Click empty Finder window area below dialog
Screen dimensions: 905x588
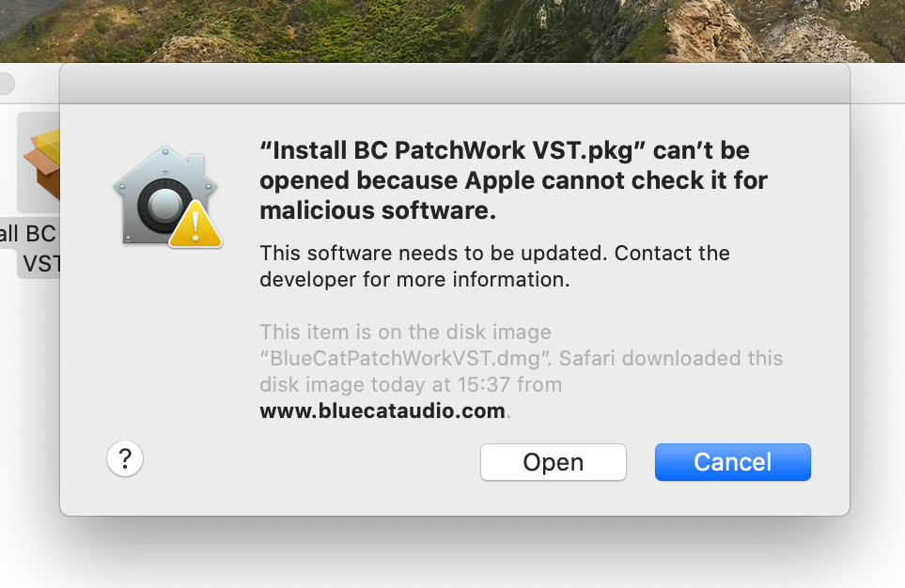455,553
